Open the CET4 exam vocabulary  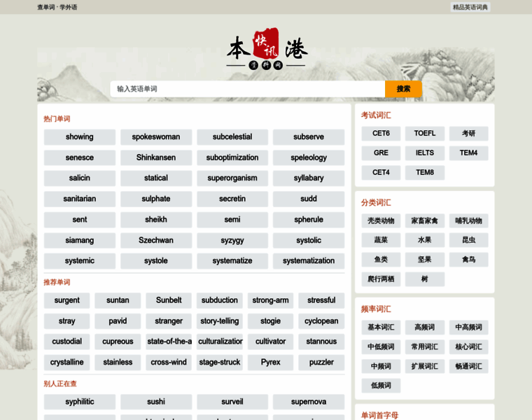(381, 173)
